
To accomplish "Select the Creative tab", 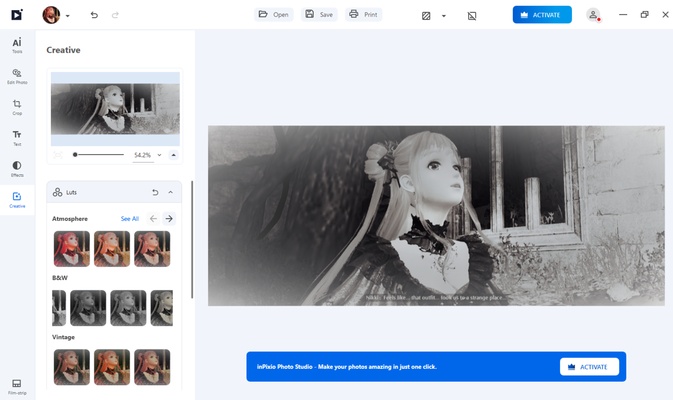I will point(17,200).
